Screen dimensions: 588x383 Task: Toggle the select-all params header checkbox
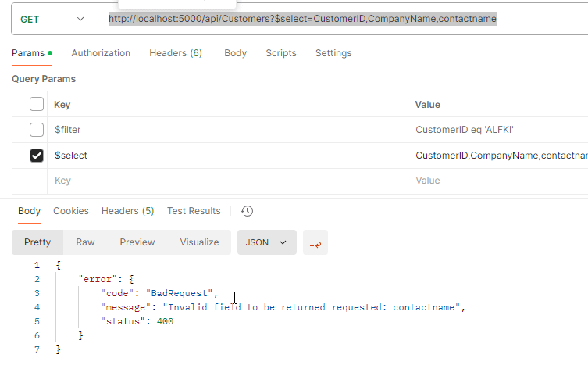click(37, 104)
